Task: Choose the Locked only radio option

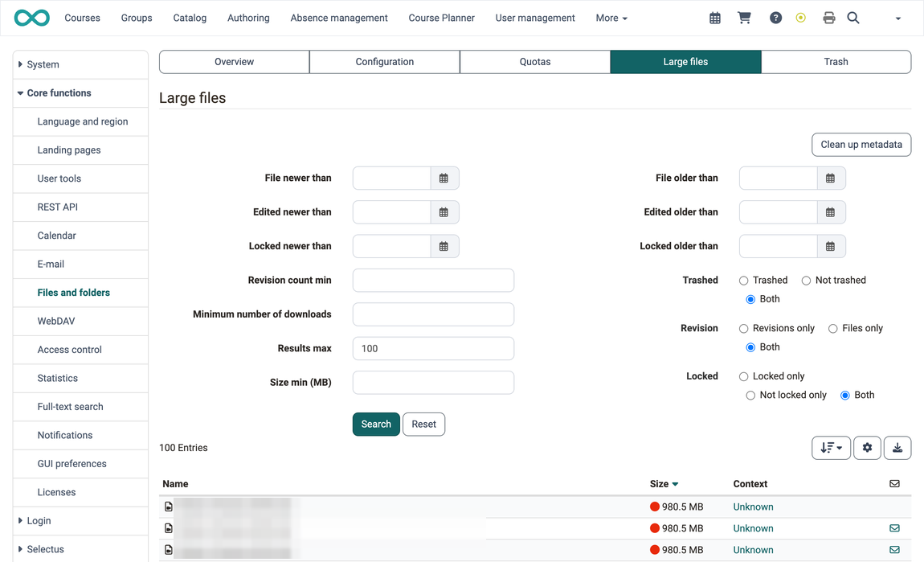Action: (744, 376)
